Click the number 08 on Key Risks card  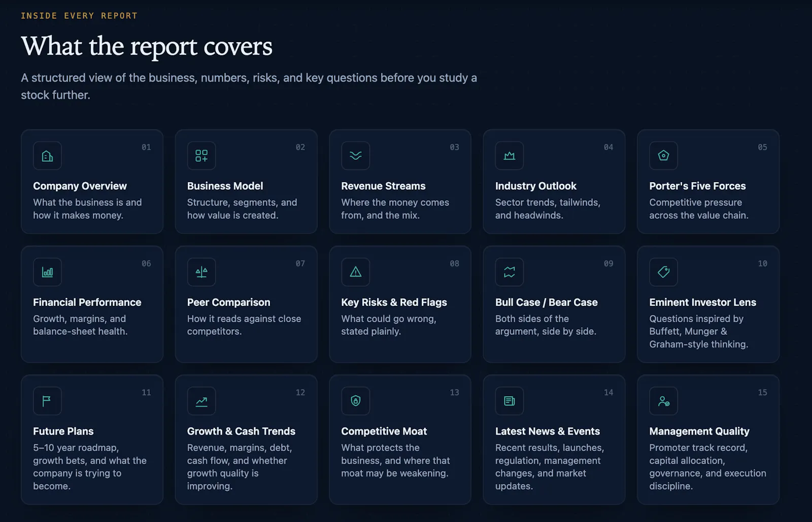point(454,264)
